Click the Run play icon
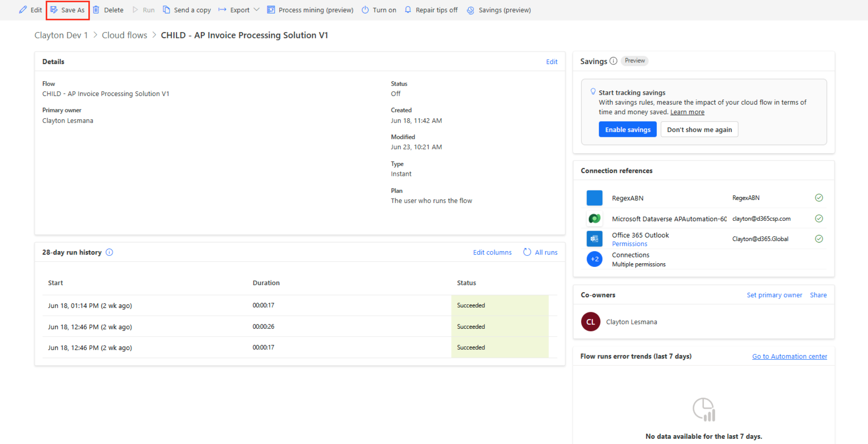868x444 pixels. [x=136, y=10]
